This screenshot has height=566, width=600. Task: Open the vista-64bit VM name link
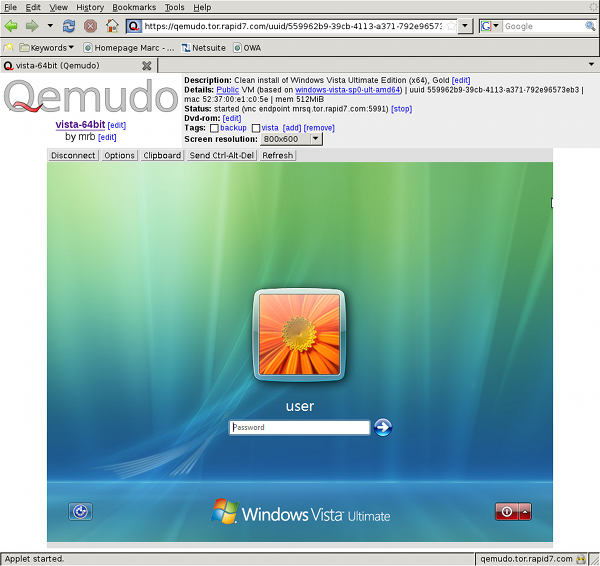(80, 124)
